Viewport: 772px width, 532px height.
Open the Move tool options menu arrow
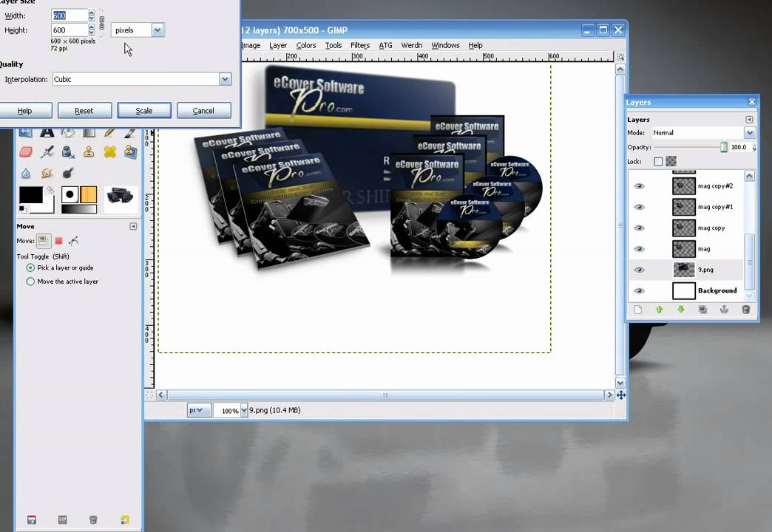[x=133, y=226]
